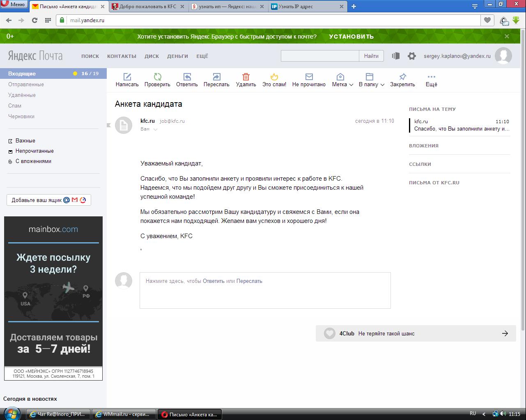Close the Яндекс.Браузер promo banner
The width and height of the screenshot is (526, 420).
(507, 36)
